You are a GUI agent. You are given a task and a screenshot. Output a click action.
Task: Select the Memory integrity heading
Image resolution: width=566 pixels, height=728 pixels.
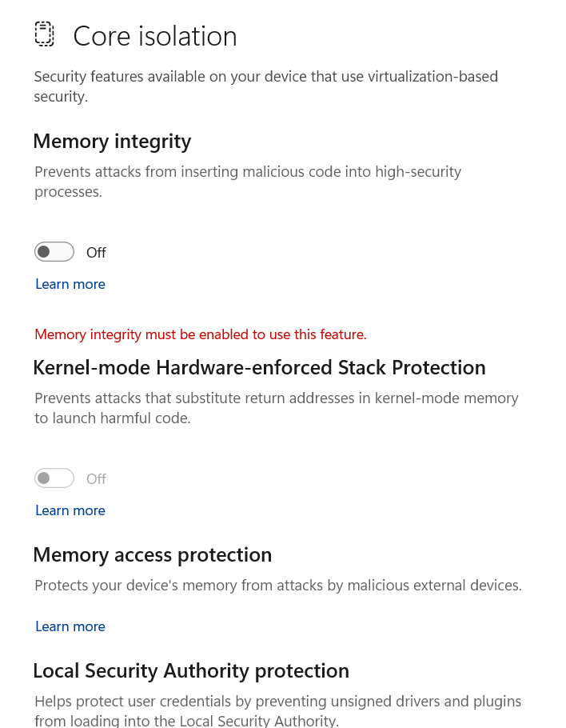[x=112, y=142]
